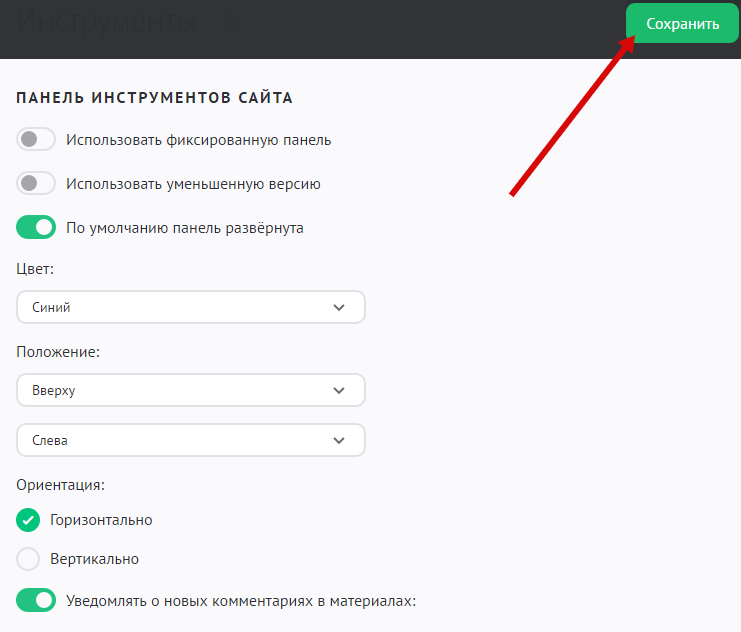Click the Горизонтально orientation label text
741x632 pixels.
tap(101, 520)
